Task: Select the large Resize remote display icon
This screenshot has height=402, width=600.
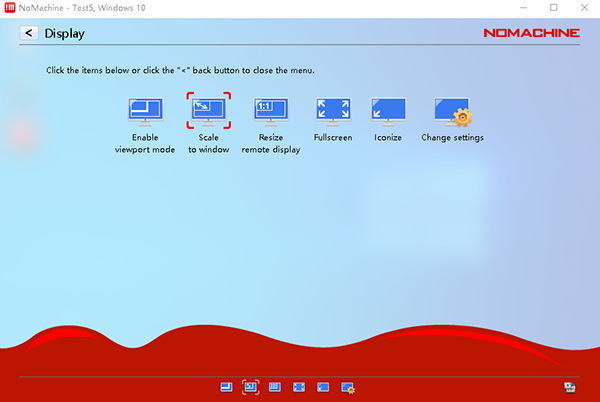Action: pos(271,111)
